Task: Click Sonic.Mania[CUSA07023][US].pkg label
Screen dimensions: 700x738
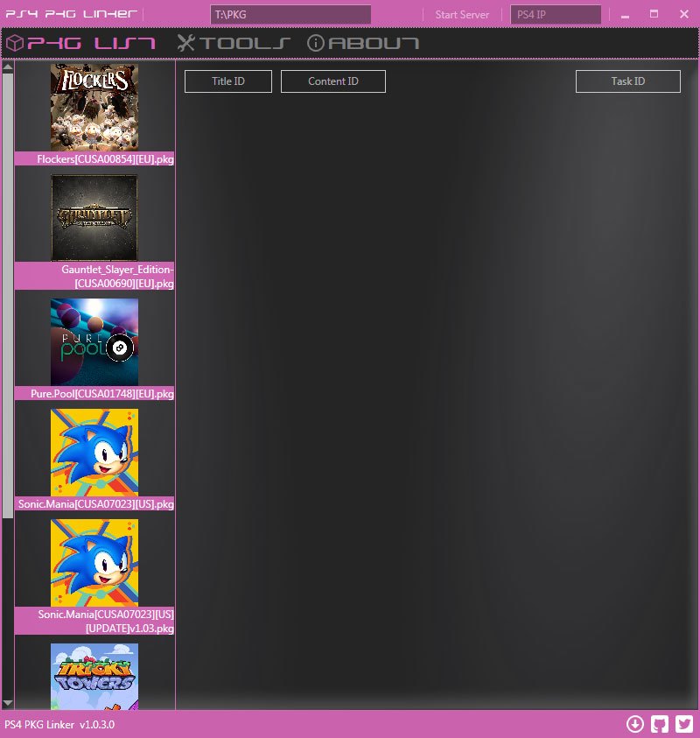Action: [x=94, y=504]
